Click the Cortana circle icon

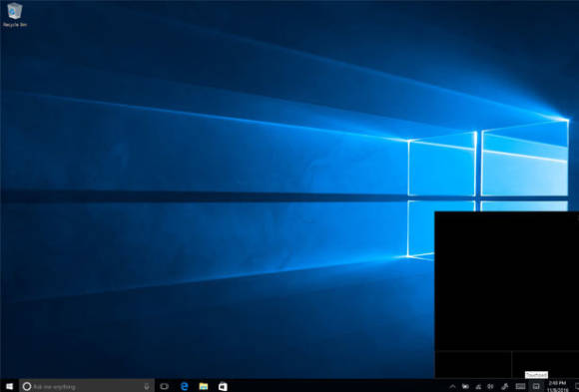[x=27, y=386]
